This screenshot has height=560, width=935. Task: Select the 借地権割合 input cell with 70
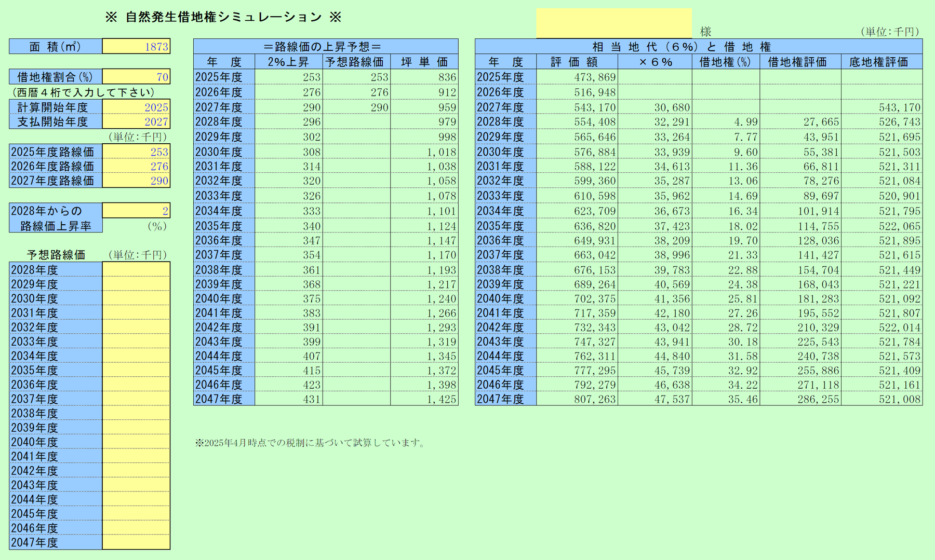click(136, 77)
